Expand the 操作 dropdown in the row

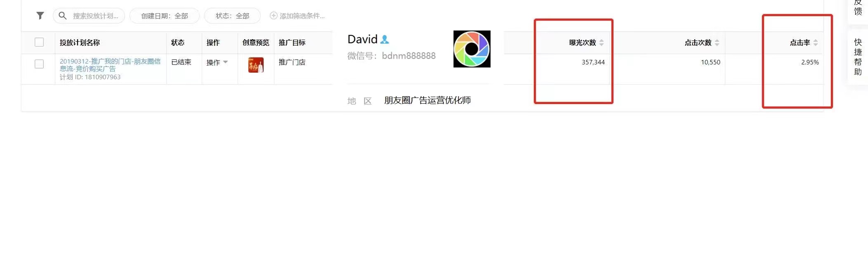(x=217, y=62)
